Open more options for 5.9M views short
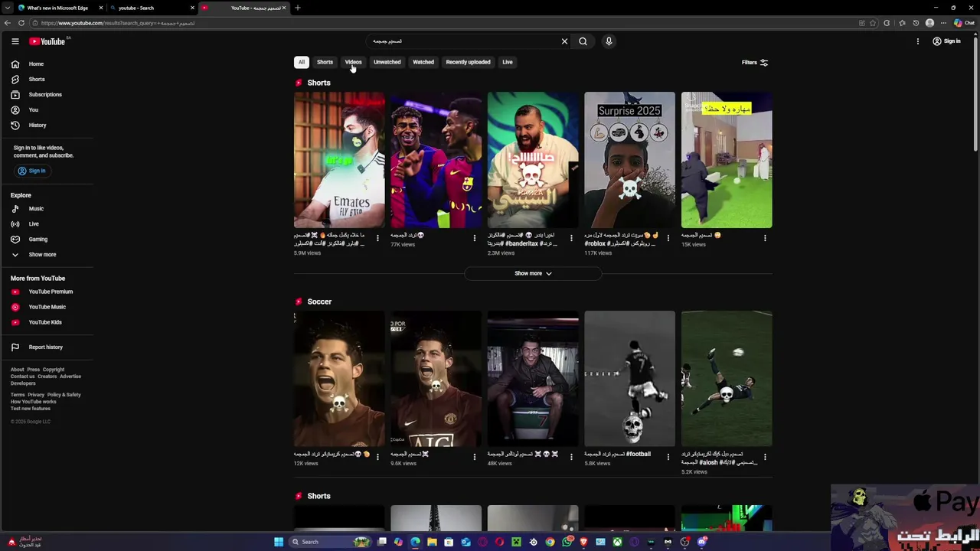Screen dimensions: 980x551 pyautogui.click(x=377, y=238)
